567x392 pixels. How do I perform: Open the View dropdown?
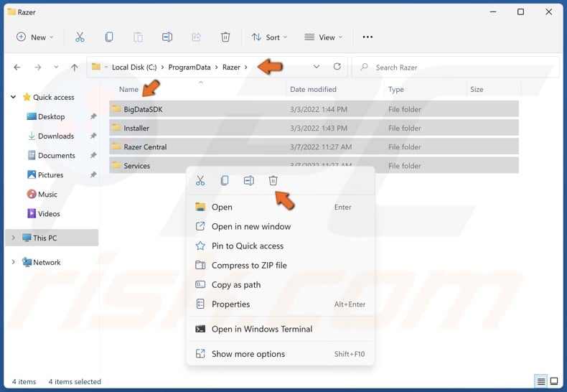point(323,37)
